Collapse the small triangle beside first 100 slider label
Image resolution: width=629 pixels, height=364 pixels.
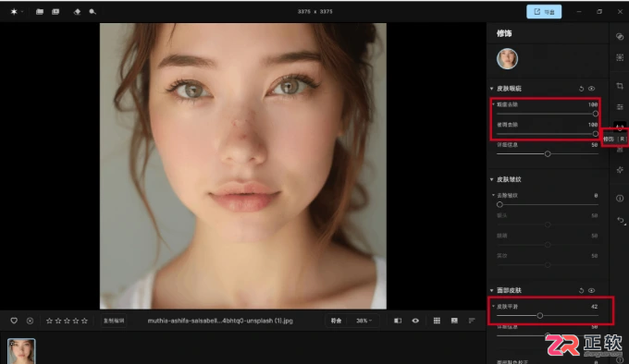493,104
